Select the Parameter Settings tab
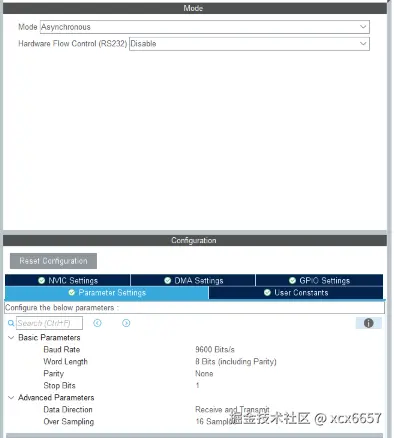 coord(107,293)
